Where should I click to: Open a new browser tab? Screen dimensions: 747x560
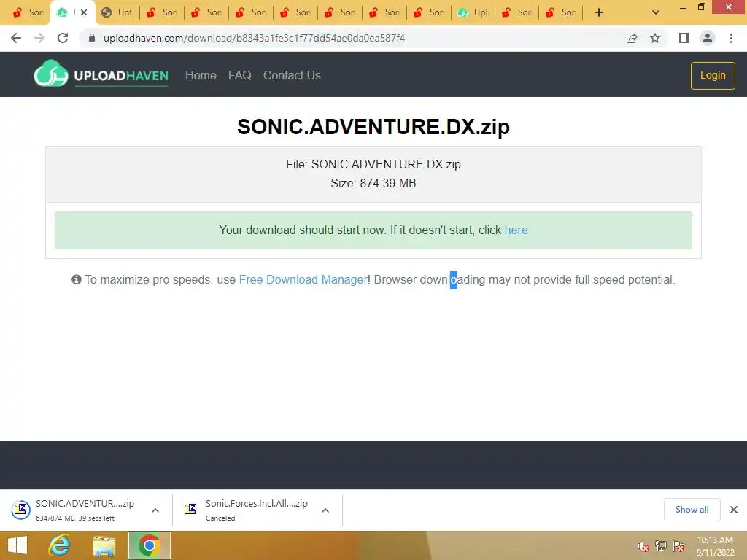599,12
